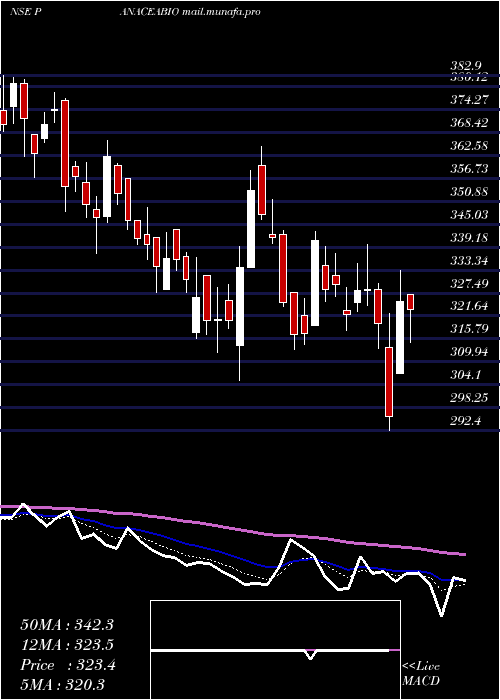Viewport: 500px width, 700px height.
Task: Click the 315.79 price axis label
Action: pyautogui.click(x=469, y=329)
